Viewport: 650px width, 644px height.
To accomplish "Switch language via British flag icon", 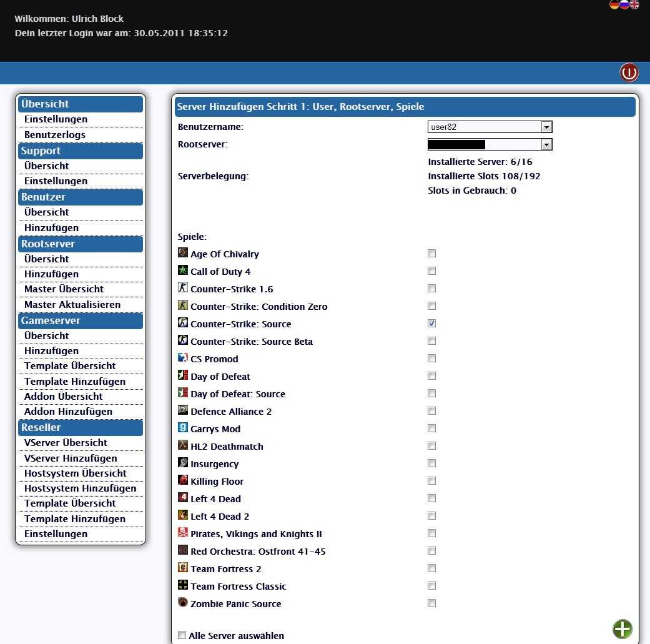I will 634,4.
